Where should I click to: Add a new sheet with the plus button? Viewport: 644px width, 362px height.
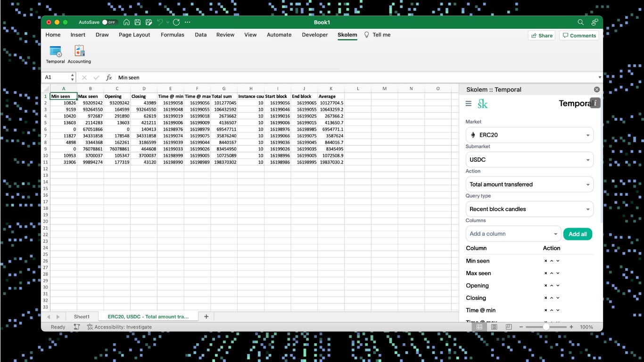(206, 317)
